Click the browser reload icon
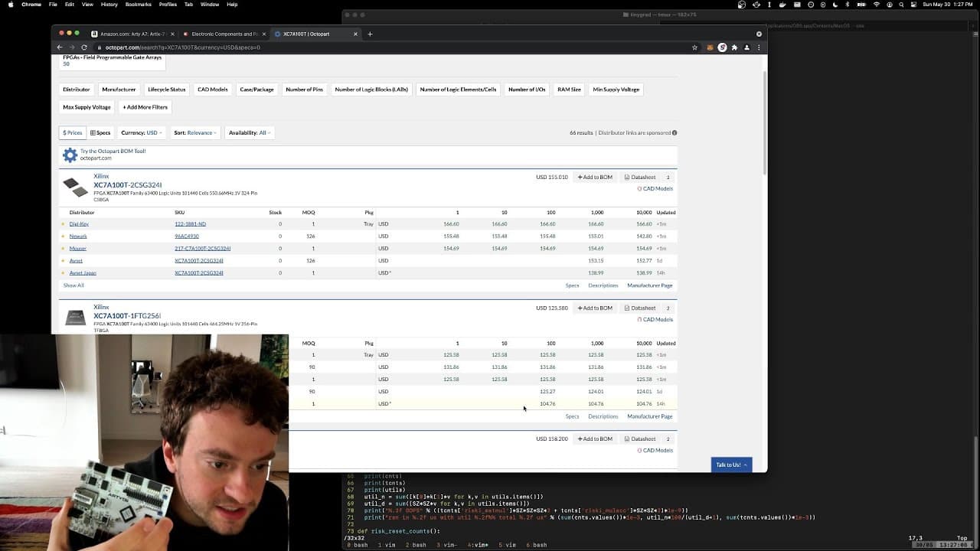Image resolution: width=980 pixels, height=551 pixels. pyautogui.click(x=84, y=47)
